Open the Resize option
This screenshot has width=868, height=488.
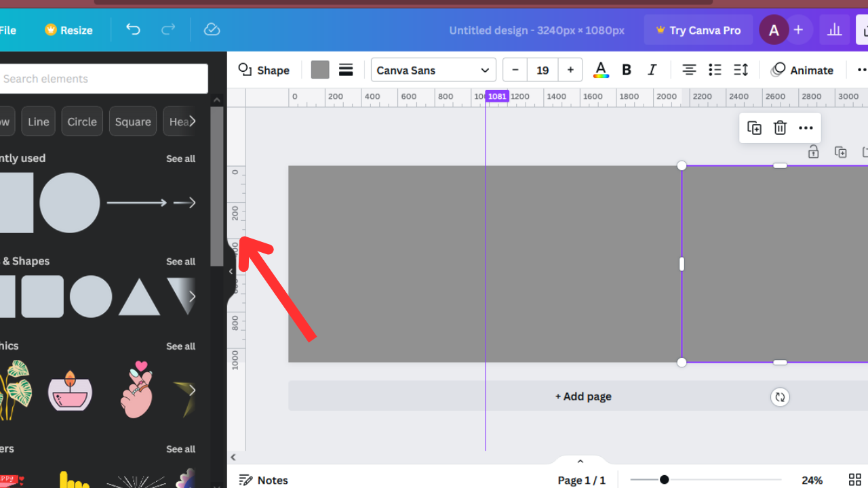[68, 30]
